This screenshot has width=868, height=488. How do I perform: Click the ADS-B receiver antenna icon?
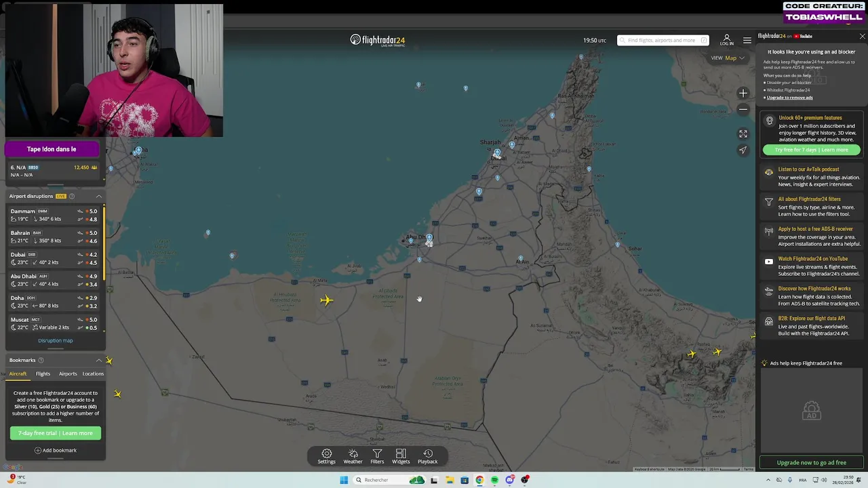tap(768, 231)
